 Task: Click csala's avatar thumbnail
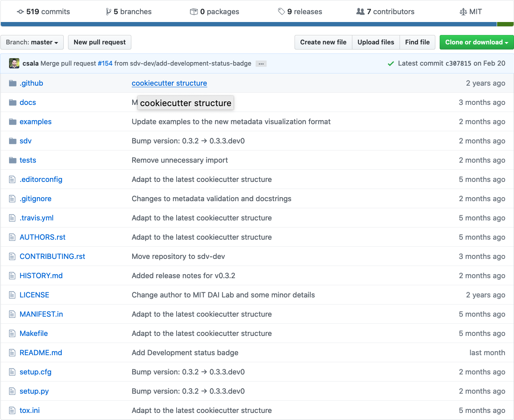pyautogui.click(x=14, y=64)
